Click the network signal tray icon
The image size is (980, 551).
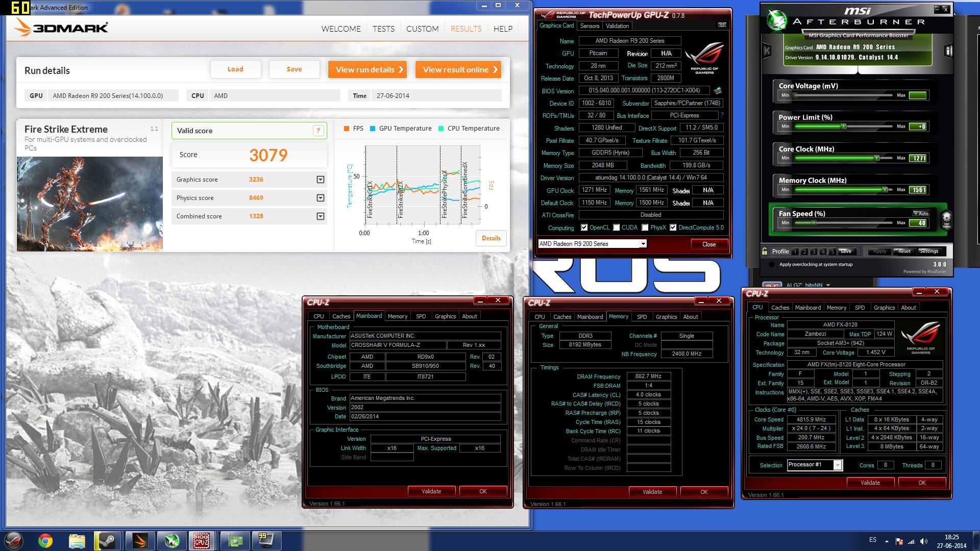911,541
